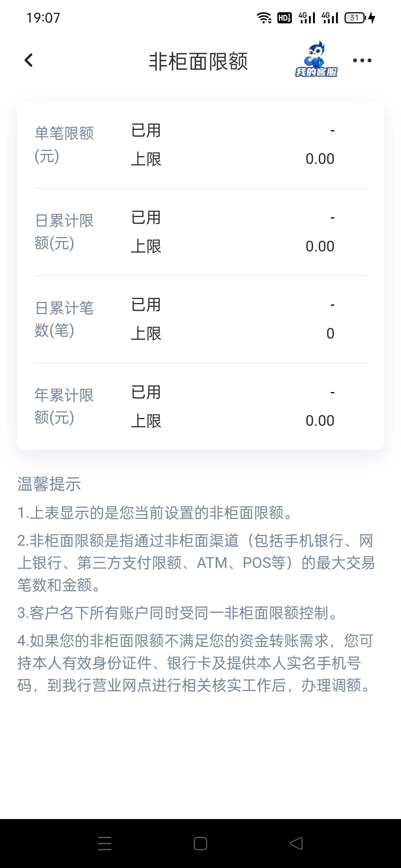Tap 上限 value 0.00 for 单笔限额
401x868 pixels.
pyautogui.click(x=320, y=159)
